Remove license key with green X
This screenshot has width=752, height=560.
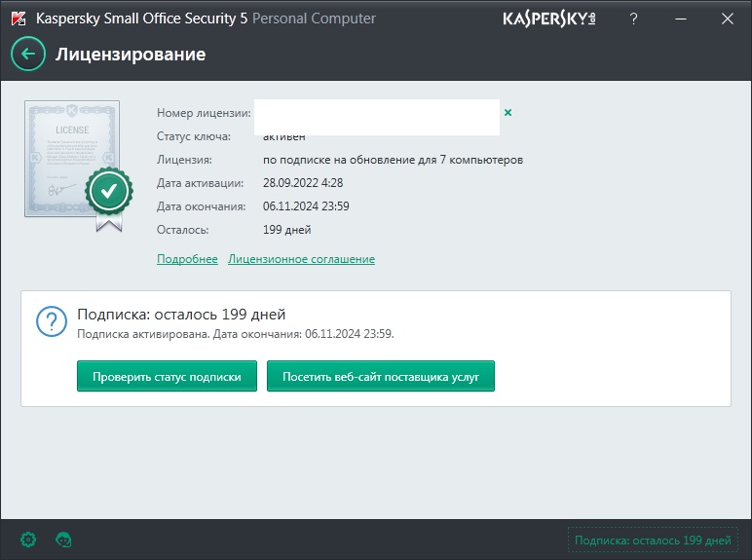pyautogui.click(x=508, y=112)
